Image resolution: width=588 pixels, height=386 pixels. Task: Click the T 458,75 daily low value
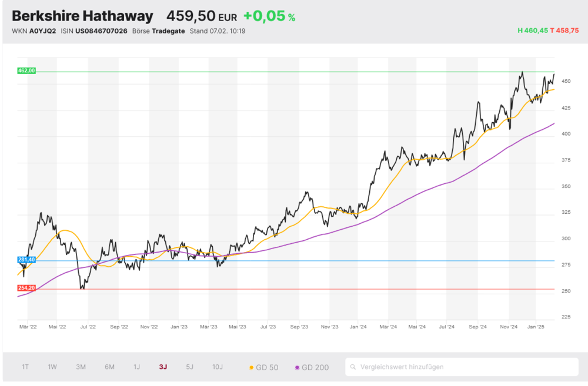pyautogui.click(x=564, y=31)
